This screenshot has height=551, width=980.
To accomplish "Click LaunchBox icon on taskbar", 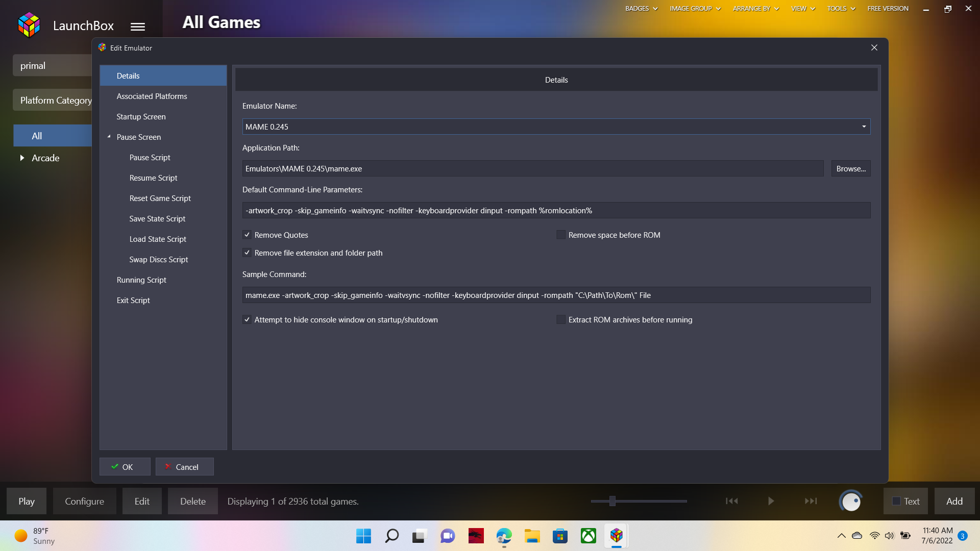I will click(x=616, y=536).
